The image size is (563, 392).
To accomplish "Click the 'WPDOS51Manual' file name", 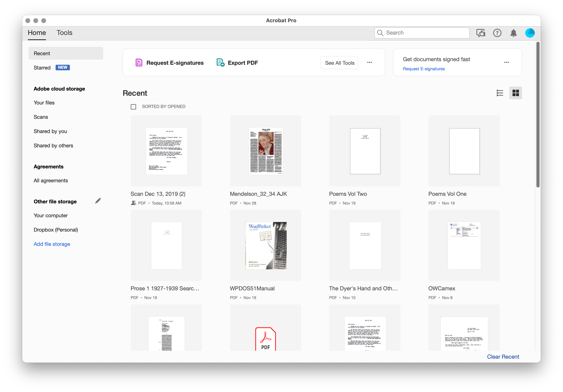I will point(252,289).
